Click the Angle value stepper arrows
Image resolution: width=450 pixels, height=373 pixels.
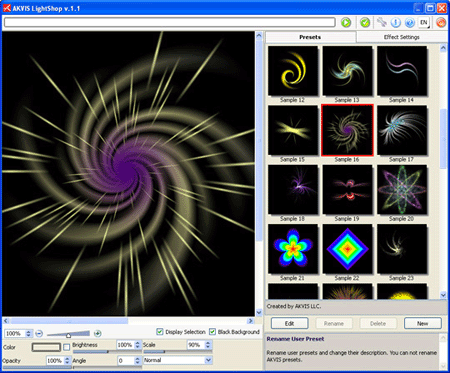tap(138, 361)
